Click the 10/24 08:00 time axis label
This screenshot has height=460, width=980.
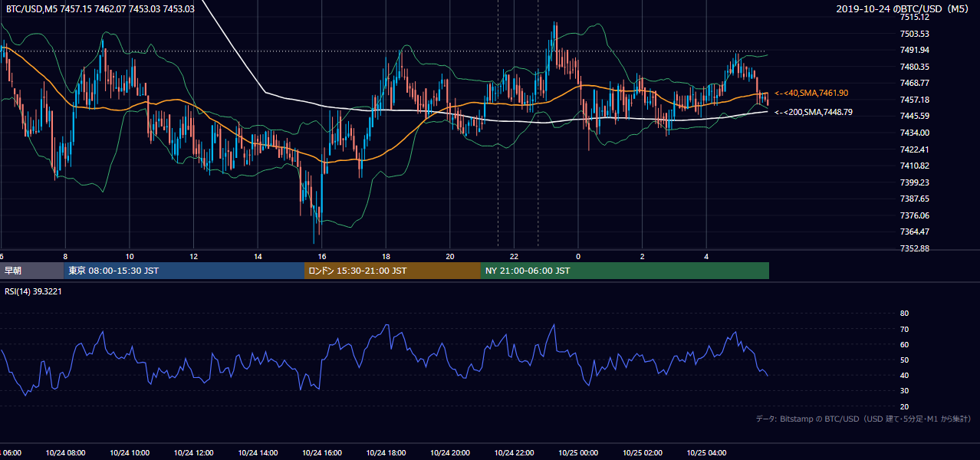(66, 453)
